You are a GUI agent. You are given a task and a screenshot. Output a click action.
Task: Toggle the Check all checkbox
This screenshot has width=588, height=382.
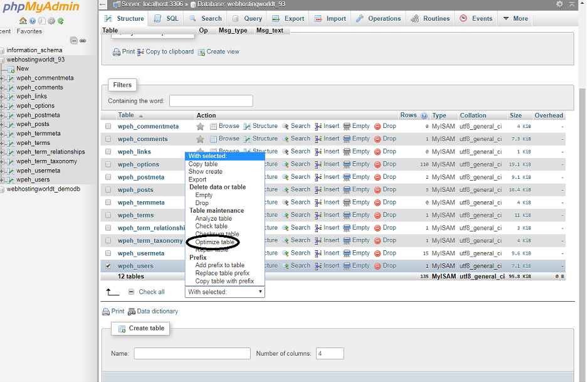pyautogui.click(x=131, y=292)
